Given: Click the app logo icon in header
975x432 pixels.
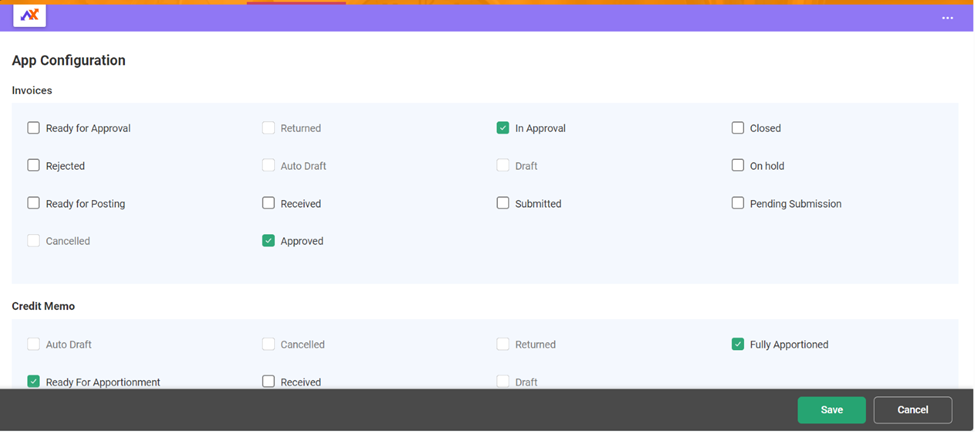Looking at the screenshot, I should 29,15.
